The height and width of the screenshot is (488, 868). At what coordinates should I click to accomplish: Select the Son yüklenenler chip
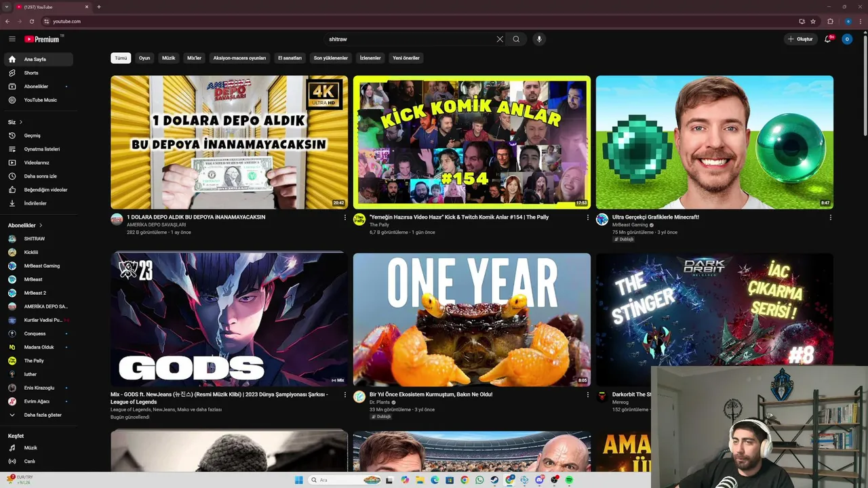click(x=331, y=58)
